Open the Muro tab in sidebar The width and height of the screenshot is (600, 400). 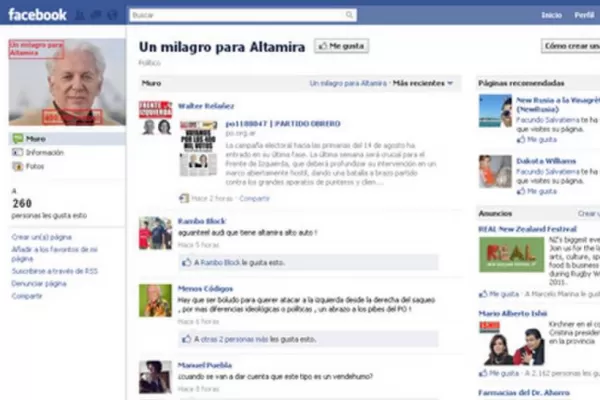[x=36, y=138]
